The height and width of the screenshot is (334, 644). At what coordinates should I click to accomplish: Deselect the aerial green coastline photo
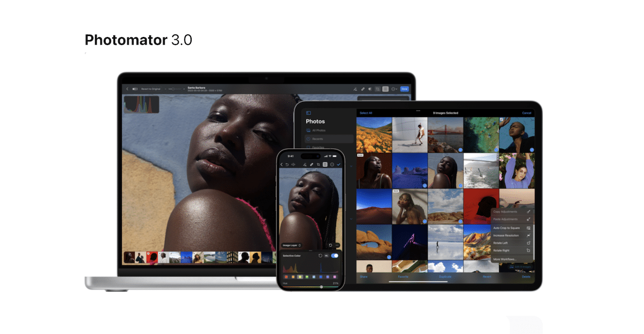click(x=481, y=134)
